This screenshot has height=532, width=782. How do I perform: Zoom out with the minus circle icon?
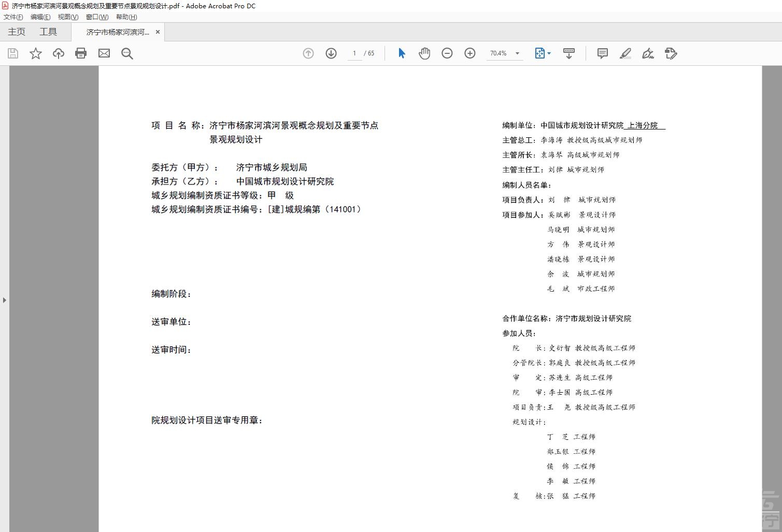(447, 53)
